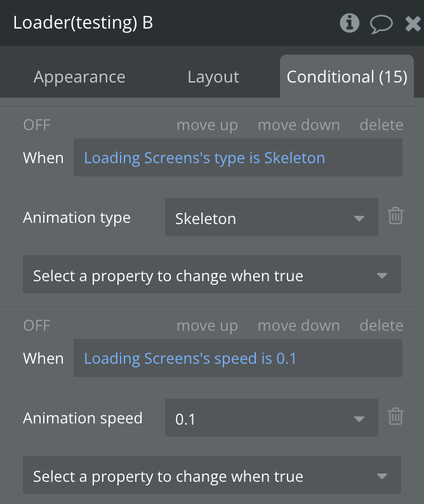
Task: Open the second 'Select a property to change' dropdown
Action: tap(211, 477)
